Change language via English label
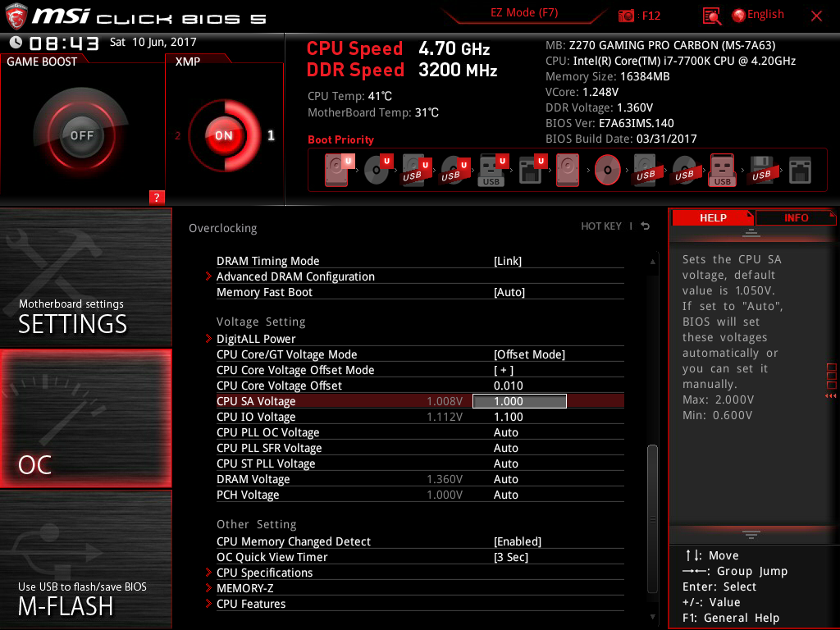 coord(765,15)
